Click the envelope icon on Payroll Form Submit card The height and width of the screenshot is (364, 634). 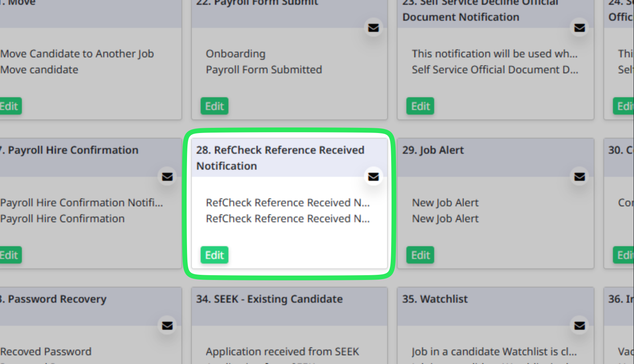(374, 28)
